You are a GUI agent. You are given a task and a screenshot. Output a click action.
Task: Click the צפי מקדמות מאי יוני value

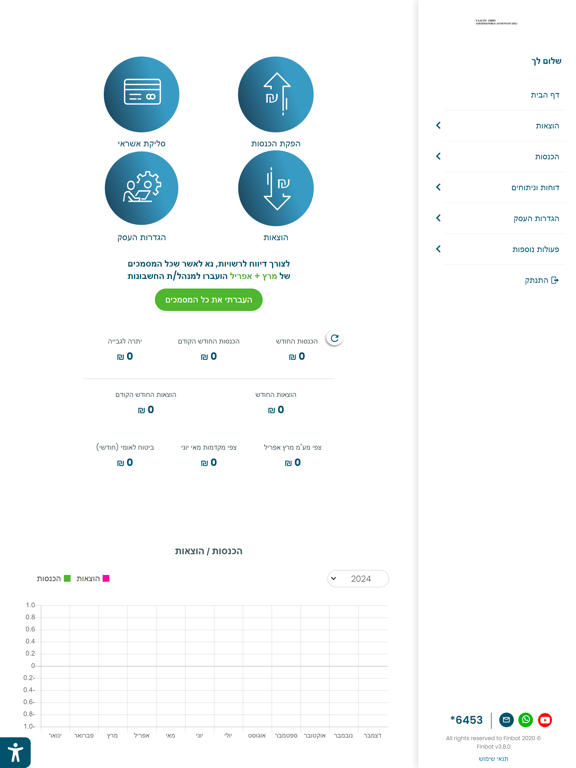point(209,463)
